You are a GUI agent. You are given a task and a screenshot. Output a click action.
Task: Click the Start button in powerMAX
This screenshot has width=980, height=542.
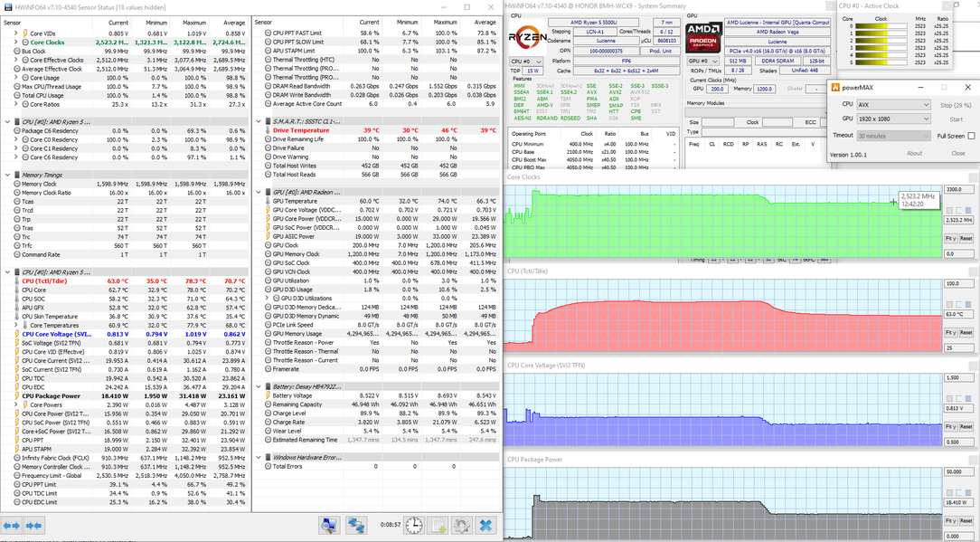click(956, 119)
